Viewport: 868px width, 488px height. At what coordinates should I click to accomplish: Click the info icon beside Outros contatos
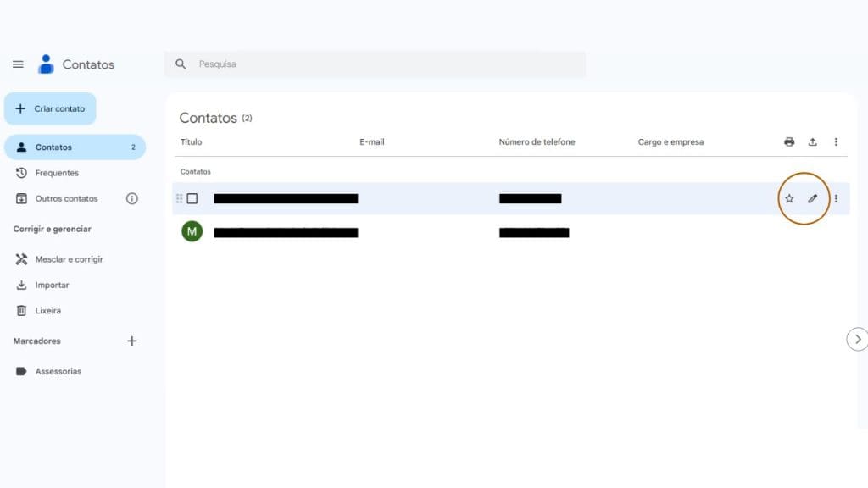pos(132,198)
